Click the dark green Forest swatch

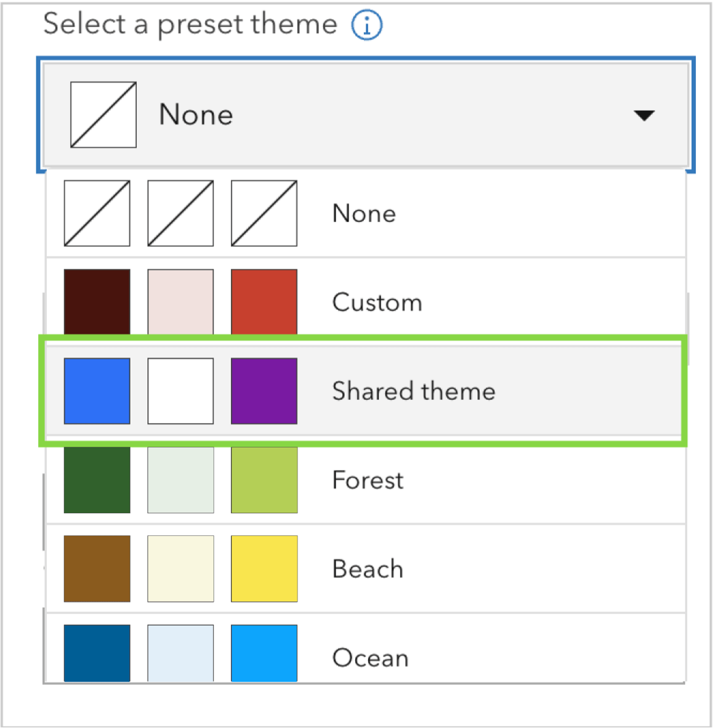click(x=97, y=480)
